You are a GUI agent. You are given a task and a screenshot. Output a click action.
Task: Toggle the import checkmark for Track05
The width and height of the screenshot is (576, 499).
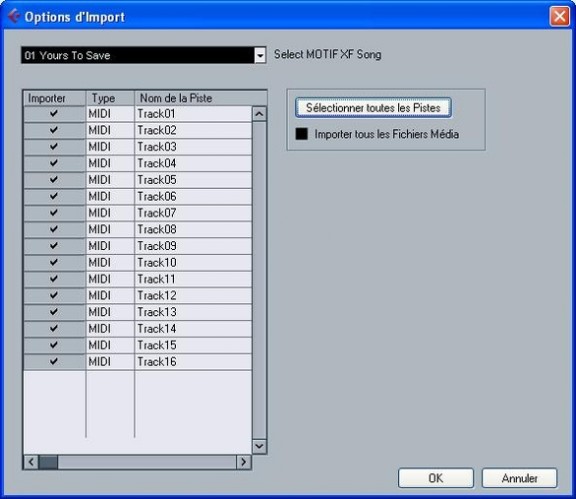(54, 180)
